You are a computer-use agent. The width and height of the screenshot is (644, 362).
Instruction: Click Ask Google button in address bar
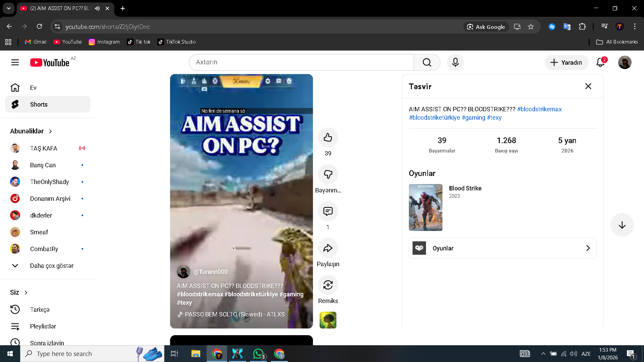pyautogui.click(x=486, y=27)
